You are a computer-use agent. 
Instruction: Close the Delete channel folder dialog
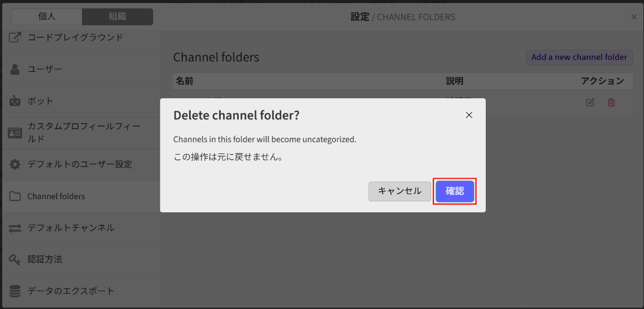(469, 115)
